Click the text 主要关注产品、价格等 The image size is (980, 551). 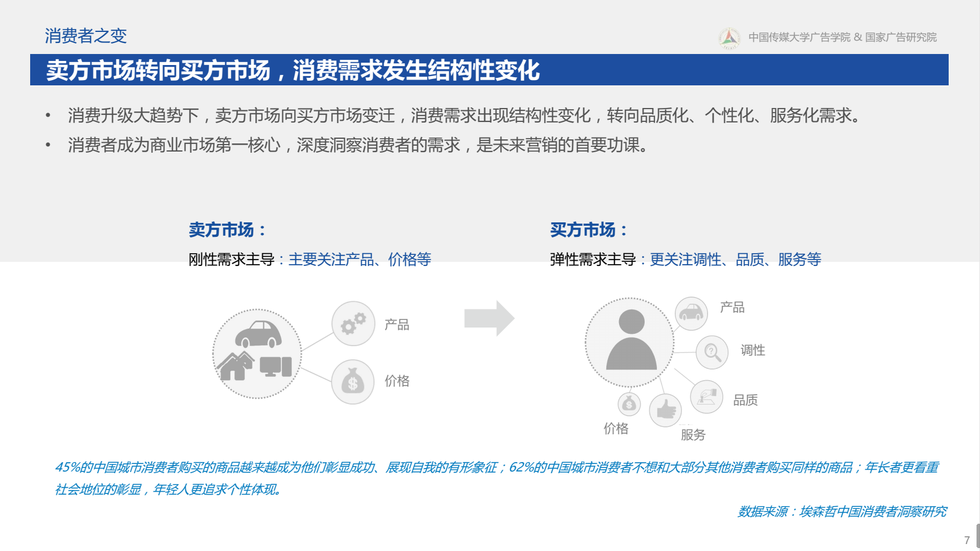[360, 260]
